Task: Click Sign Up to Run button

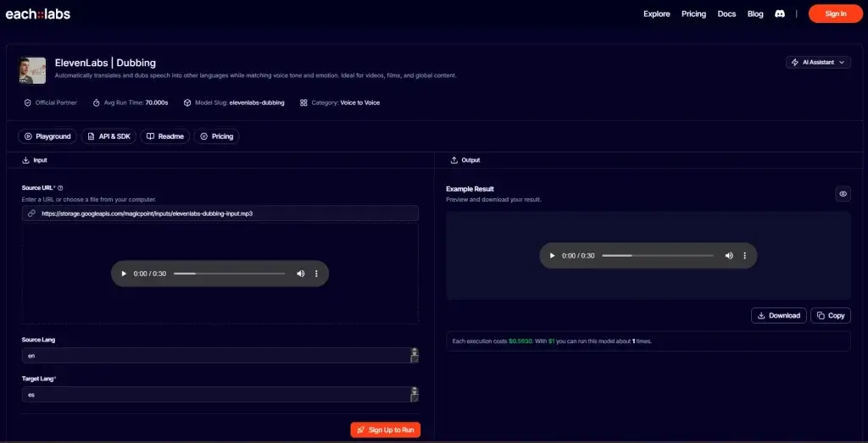Action: (386, 429)
